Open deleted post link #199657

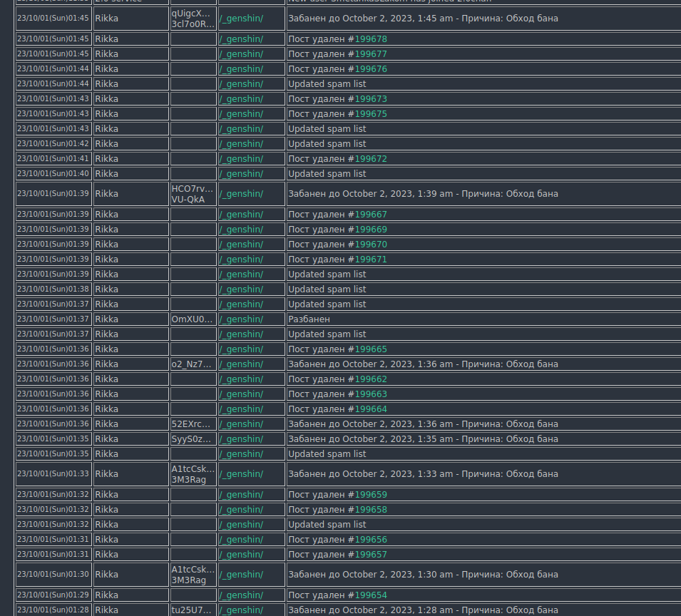[371, 555]
